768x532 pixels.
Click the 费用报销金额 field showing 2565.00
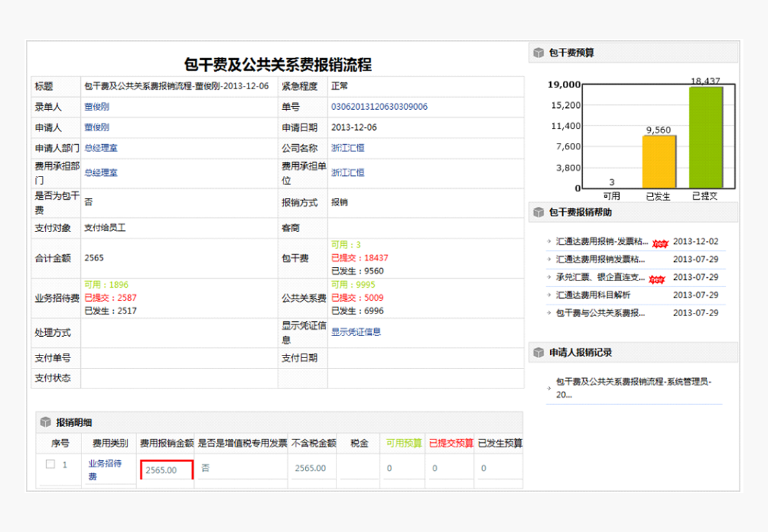tap(167, 470)
